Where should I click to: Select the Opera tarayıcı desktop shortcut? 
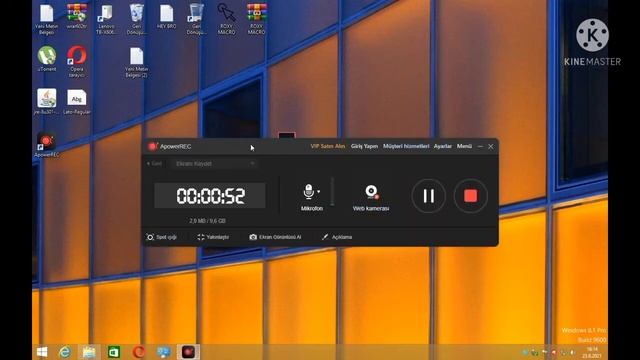coord(77,61)
